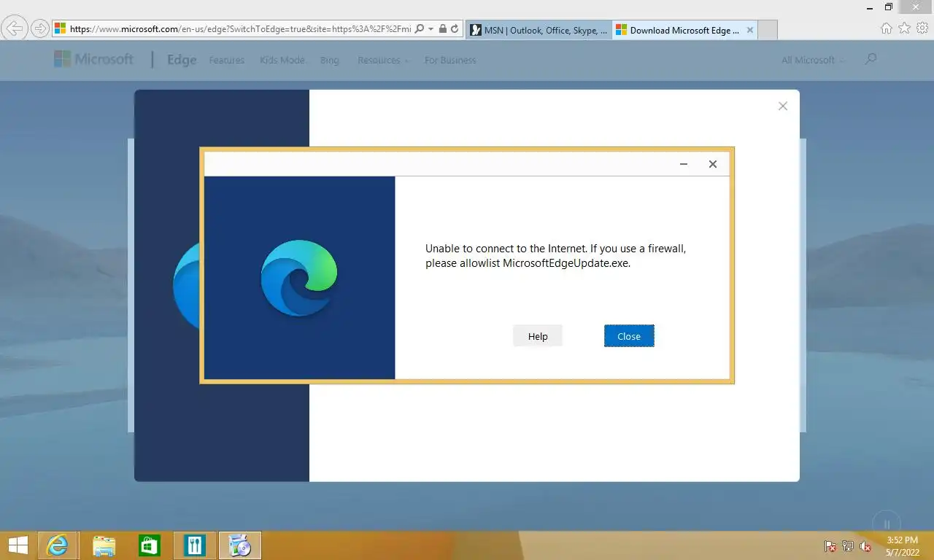The image size is (934, 560).
Task: Click the fork-and-knife app icon in the taskbar
Action: (194, 545)
